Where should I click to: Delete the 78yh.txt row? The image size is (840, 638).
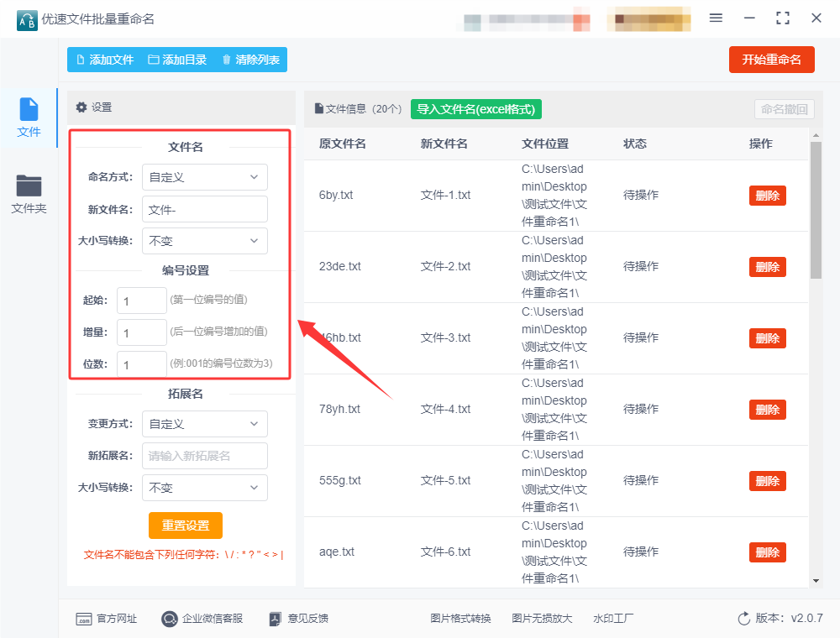pos(767,410)
